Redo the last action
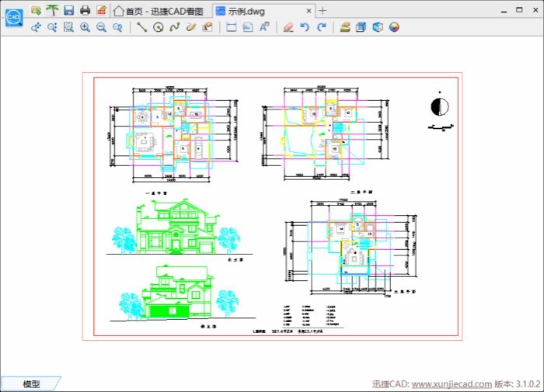544x392 pixels. coord(322,27)
